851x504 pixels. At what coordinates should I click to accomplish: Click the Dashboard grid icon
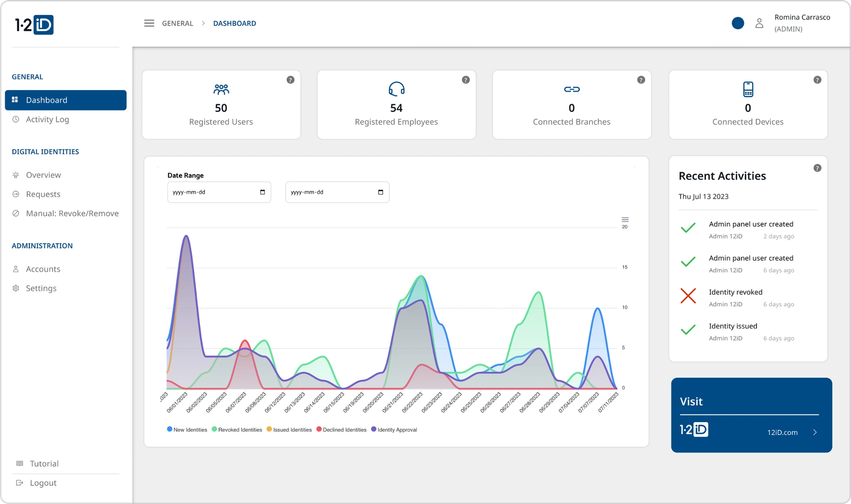[x=15, y=100]
